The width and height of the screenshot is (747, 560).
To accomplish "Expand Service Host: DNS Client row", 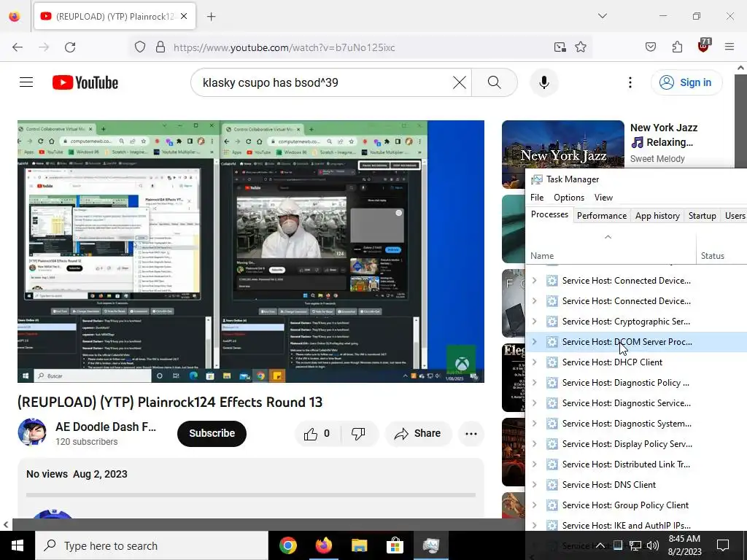I will [x=535, y=485].
